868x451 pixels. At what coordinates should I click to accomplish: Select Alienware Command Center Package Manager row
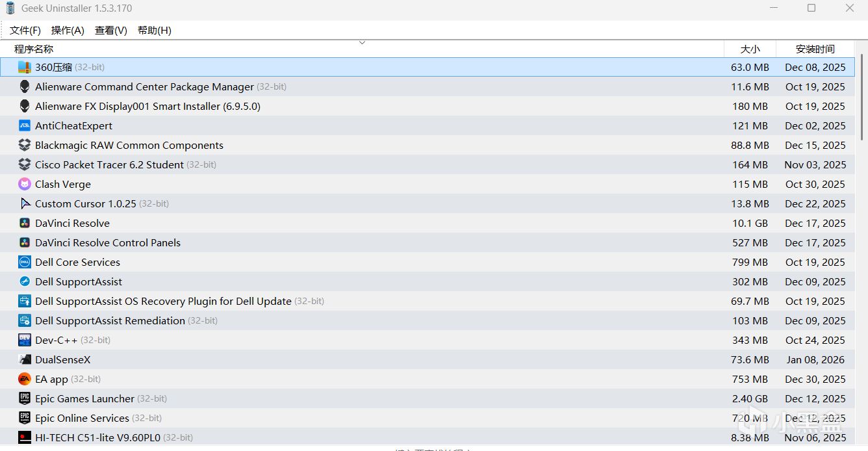[428, 86]
